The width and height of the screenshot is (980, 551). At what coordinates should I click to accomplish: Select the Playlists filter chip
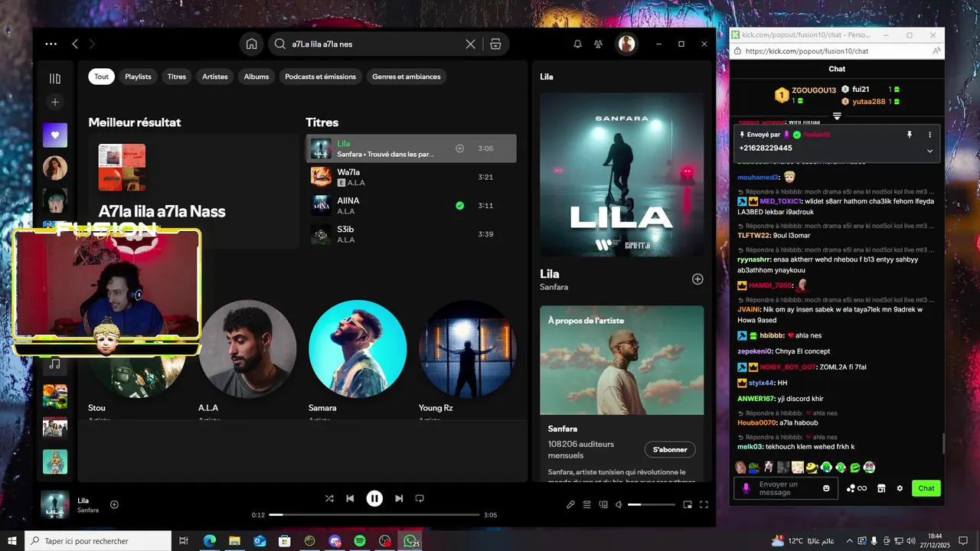coord(138,77)
